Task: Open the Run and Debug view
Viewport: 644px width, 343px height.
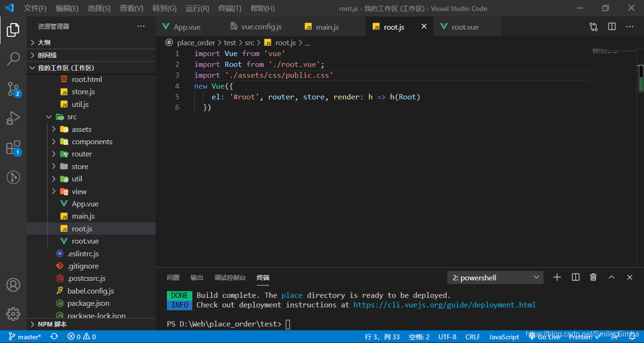Action: click(13, 118)
